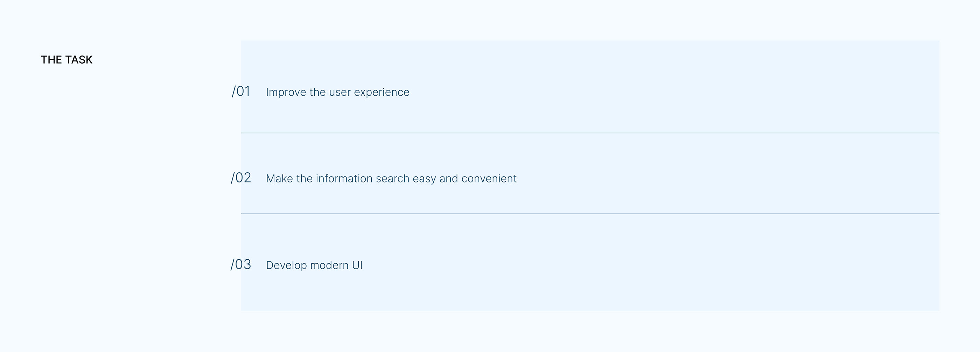Click the word "TASK" in the heading
980x352 pixels.
pos(79,60)
